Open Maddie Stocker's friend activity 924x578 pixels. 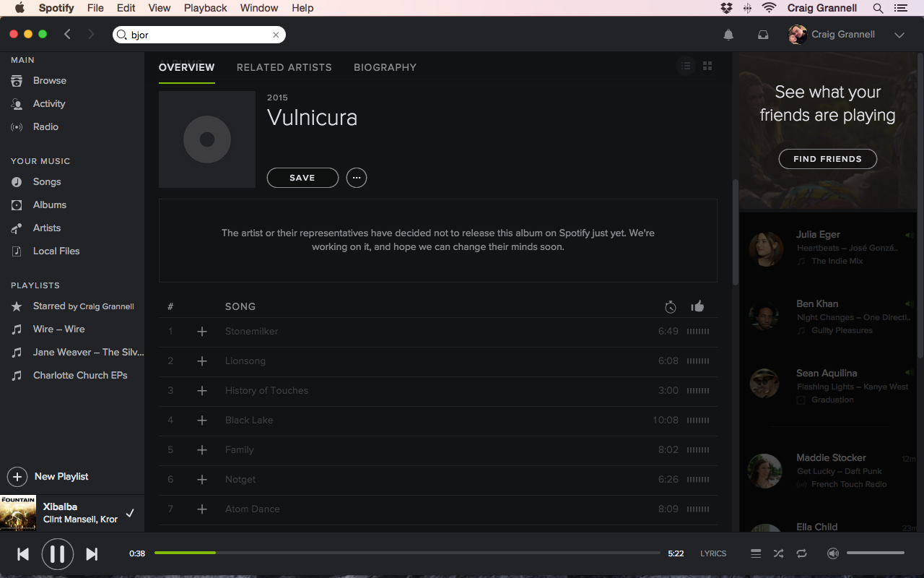pyautogui.click(x=828, y=471)
